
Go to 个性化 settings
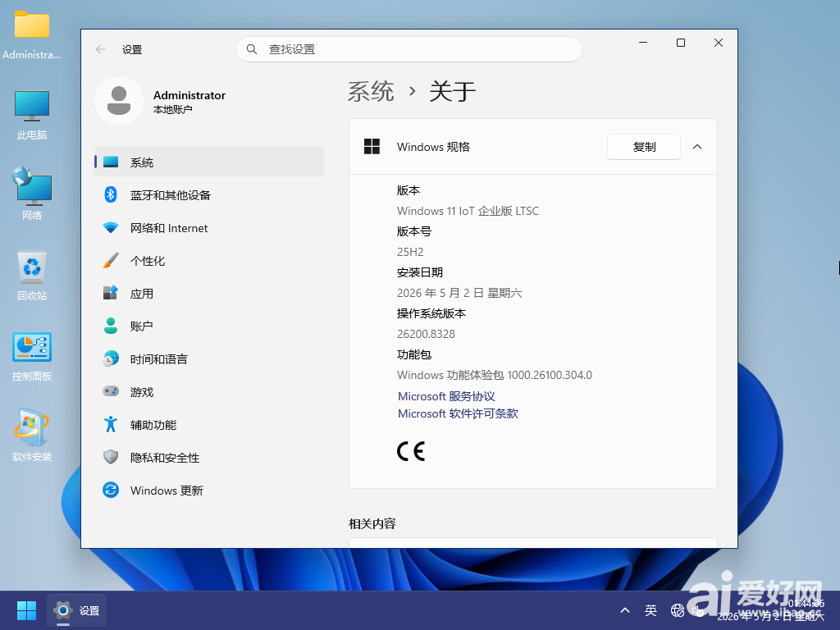coord(209,260)
